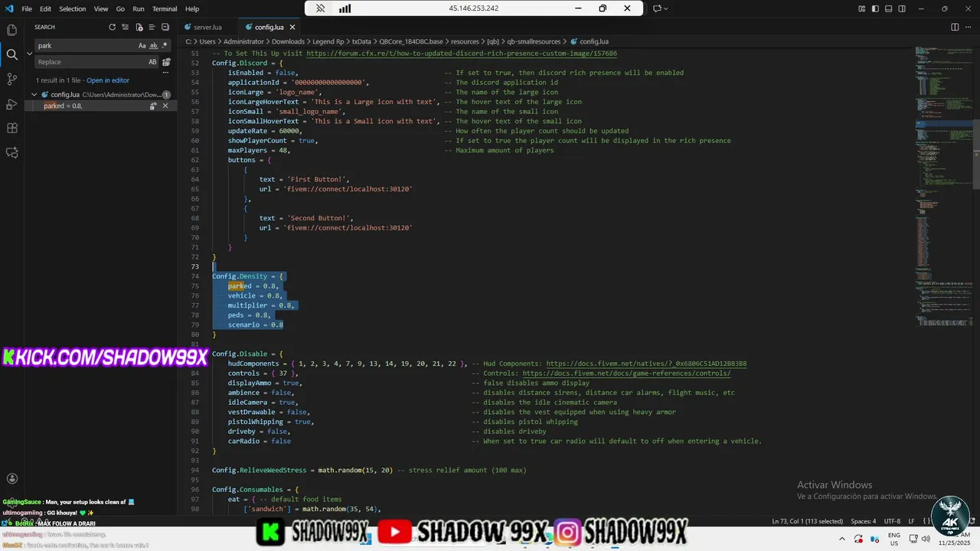Select the Search view icon in activity bar

click(x=11, y=54)
